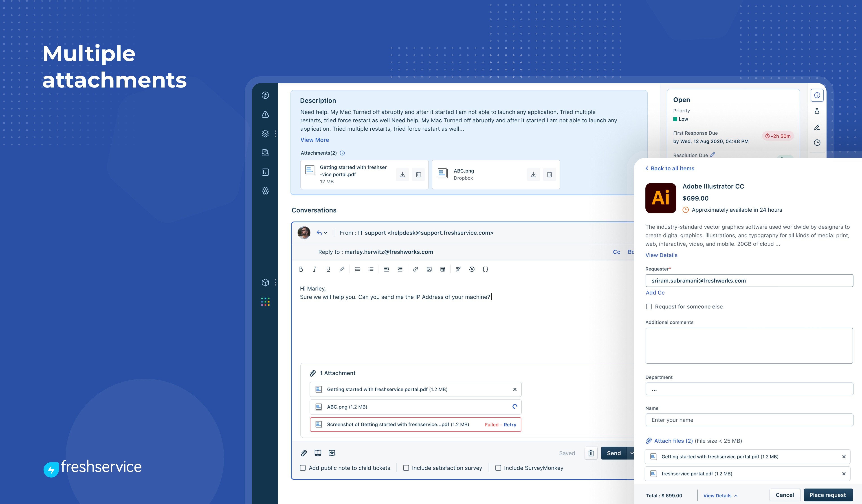Send the reply
862x504 pixels.
pos(614,453)
